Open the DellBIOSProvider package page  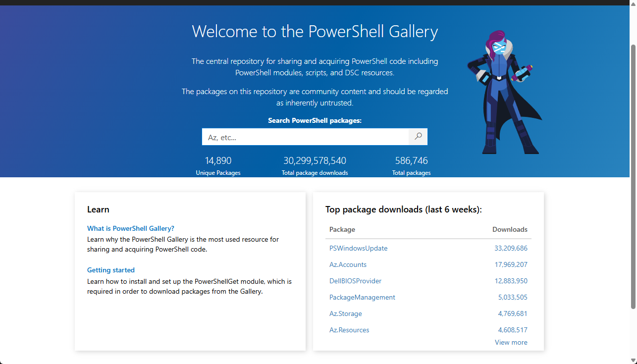pos(355,281)
